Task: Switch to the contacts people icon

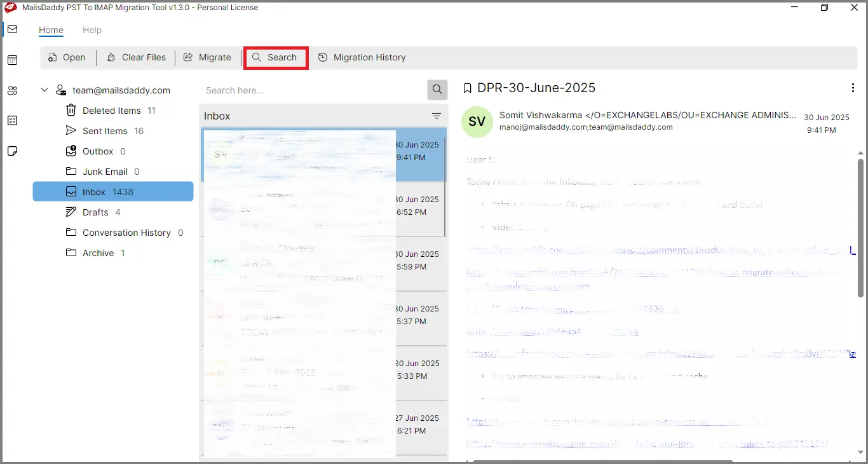Action: [x=12, y=91]
